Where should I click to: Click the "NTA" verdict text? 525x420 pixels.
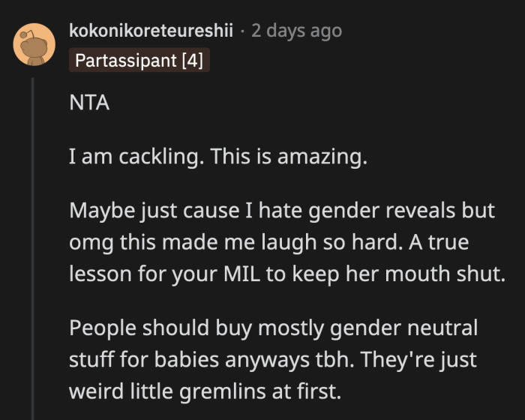coord(89,103)
